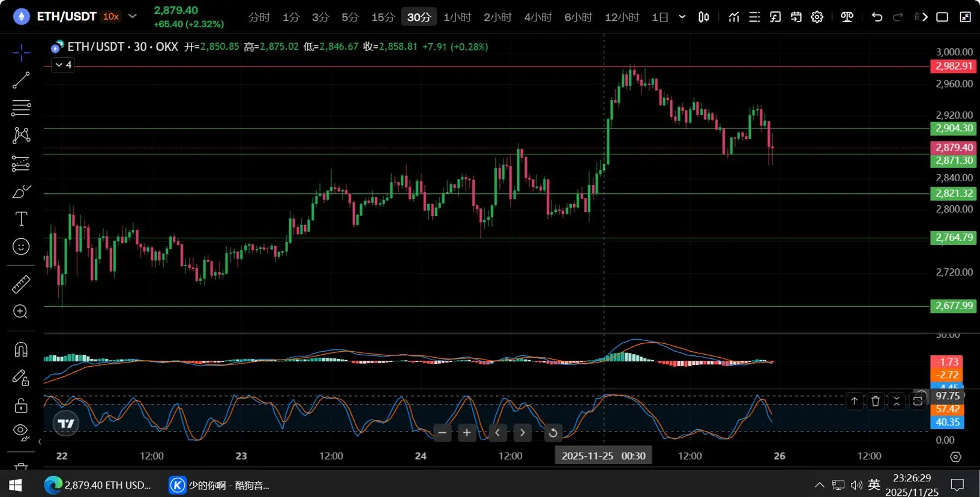Click the swap-arrows toolbar icon
980x497 pixels.
click(796, 17)
